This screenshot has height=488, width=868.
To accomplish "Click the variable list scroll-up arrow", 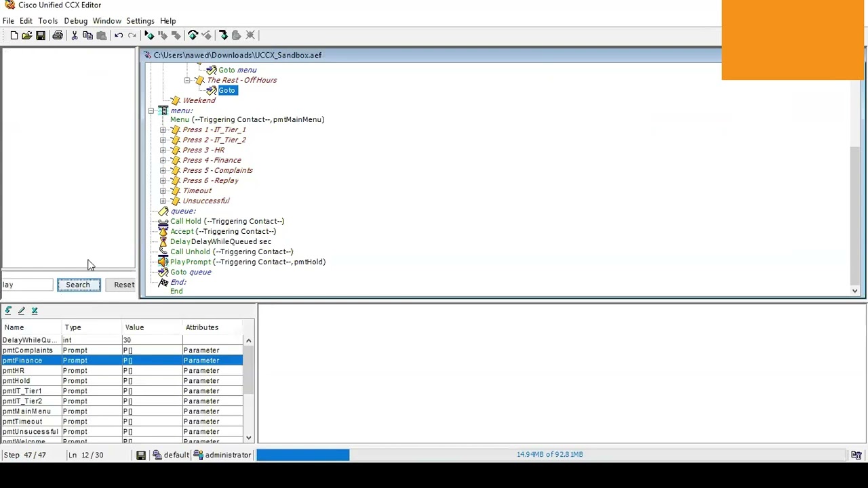I will pos(248,340).
